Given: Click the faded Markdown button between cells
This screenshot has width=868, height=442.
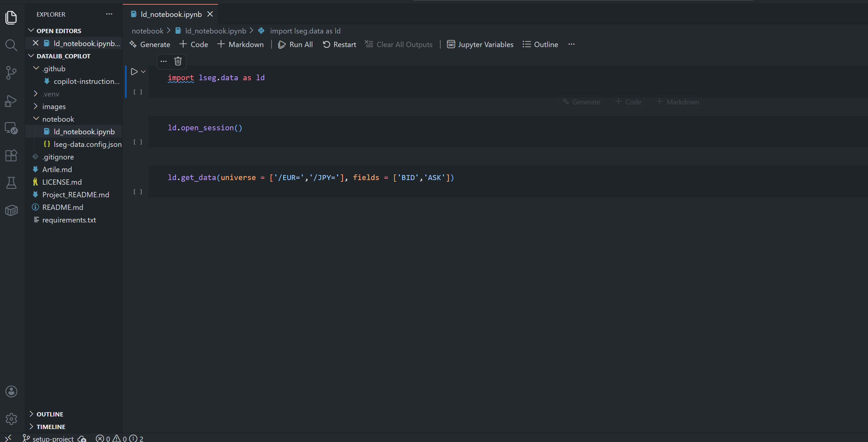Looking at the screenshot, I should pos(678,102).
